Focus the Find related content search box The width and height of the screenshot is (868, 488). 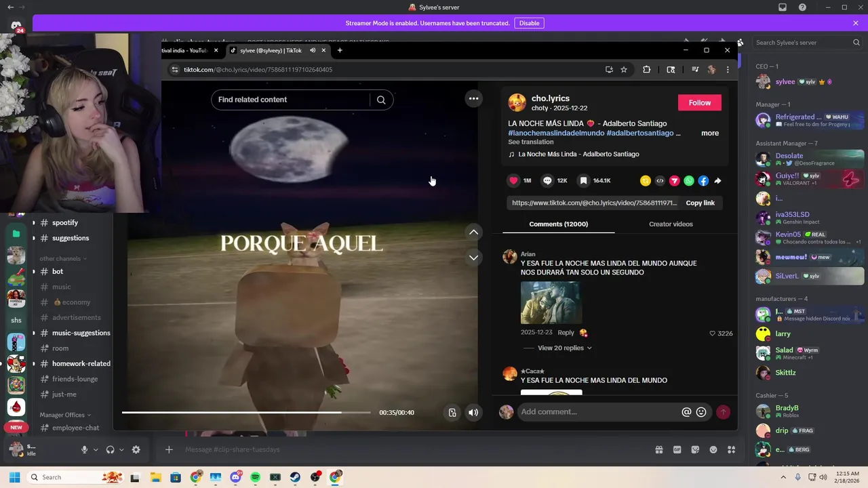[291, 100]
